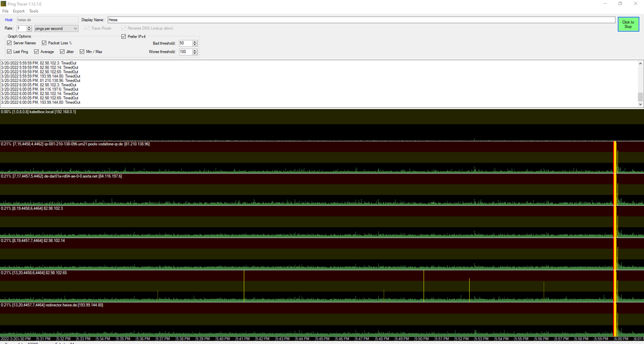The height and width of the screenshot is (344, 644).
Task: Open the Export menu
Action: pos(19,11)
